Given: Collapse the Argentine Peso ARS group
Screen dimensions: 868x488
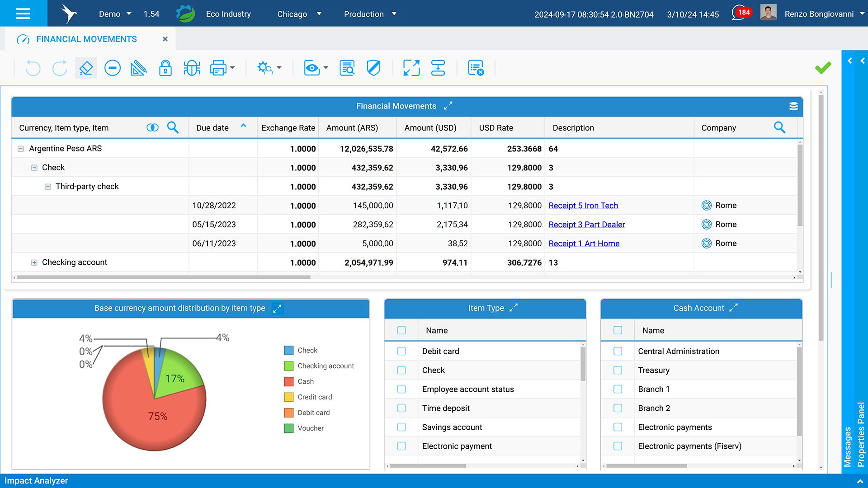Looking at the screenshot, I should pos(21,149).
